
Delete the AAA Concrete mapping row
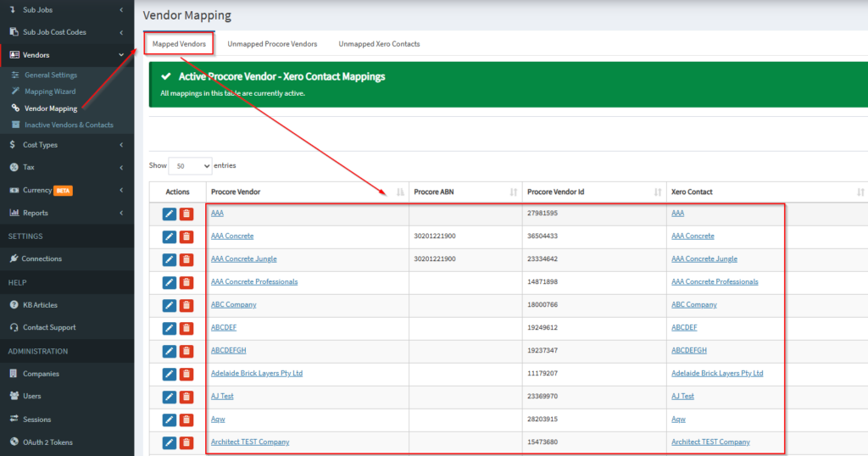pos(186,236)
